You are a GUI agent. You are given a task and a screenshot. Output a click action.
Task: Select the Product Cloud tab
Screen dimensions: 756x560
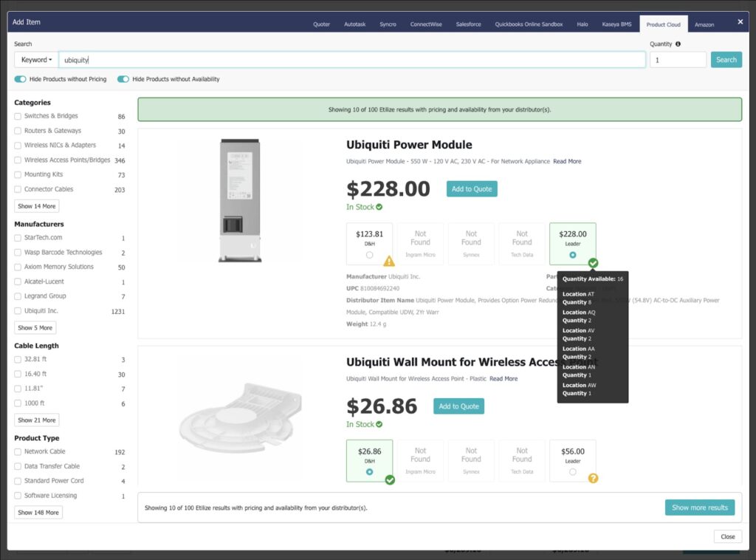point(664,24)
